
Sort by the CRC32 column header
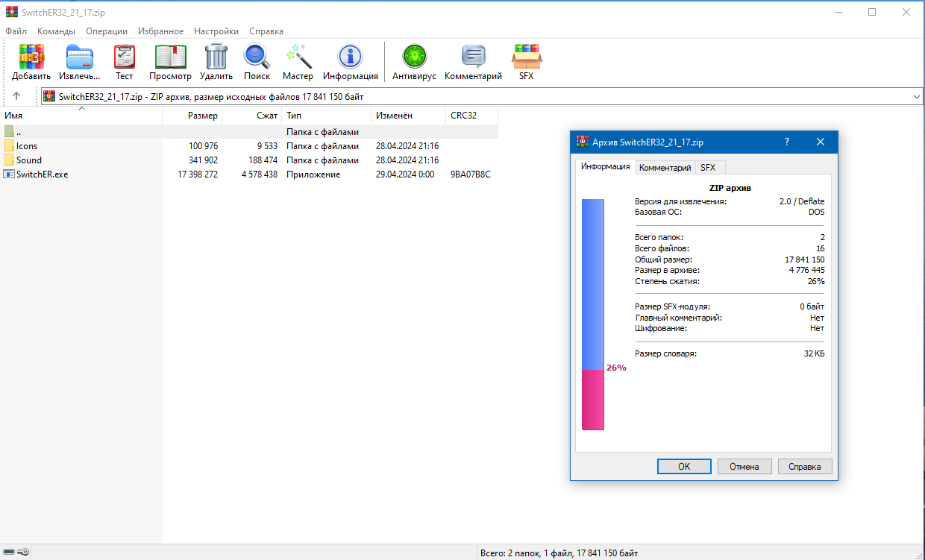tap(471, 116)
